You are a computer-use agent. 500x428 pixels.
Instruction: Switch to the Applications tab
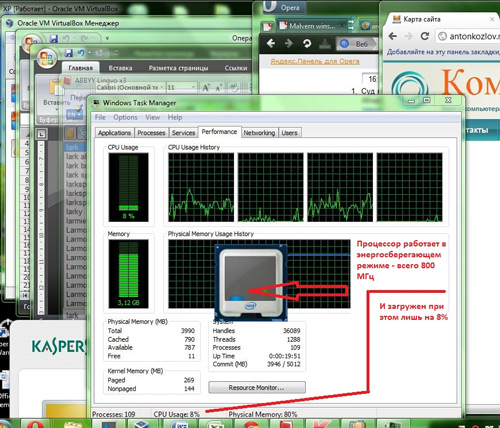(x=114, y=133)
